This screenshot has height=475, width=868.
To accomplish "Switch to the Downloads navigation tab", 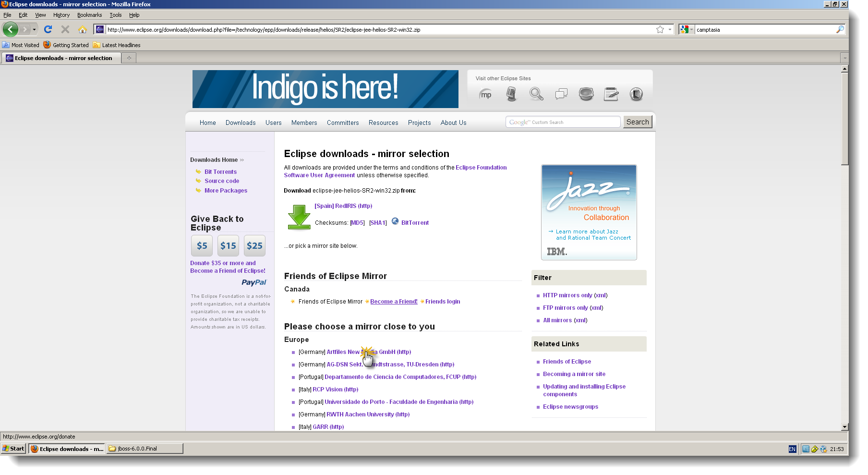I will coord(240,122).
